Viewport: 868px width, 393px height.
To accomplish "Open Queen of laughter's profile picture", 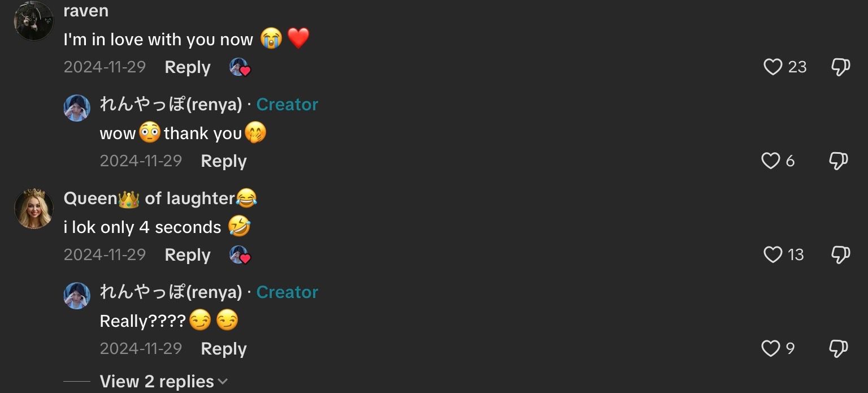I will point(34,209).
